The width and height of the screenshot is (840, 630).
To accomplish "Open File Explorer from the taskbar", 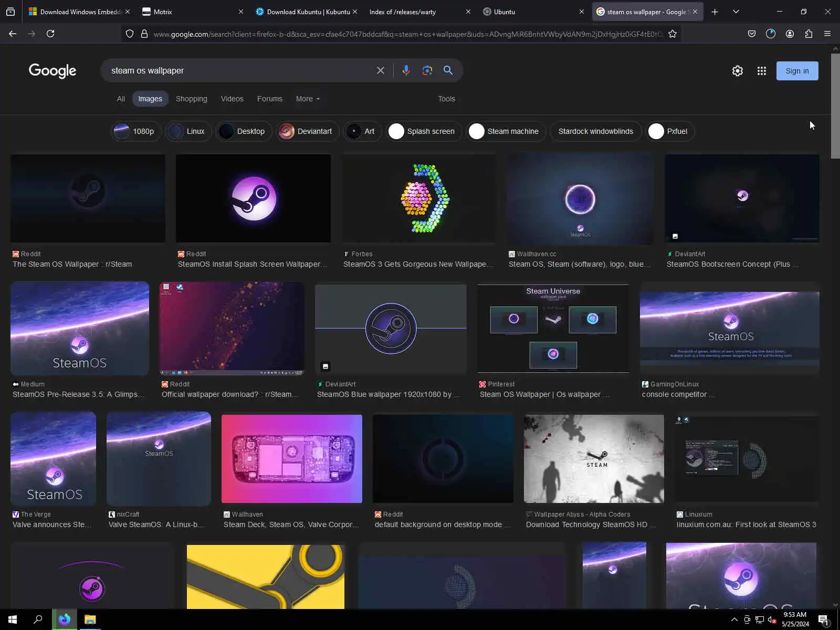I will (x=90, y=619).
